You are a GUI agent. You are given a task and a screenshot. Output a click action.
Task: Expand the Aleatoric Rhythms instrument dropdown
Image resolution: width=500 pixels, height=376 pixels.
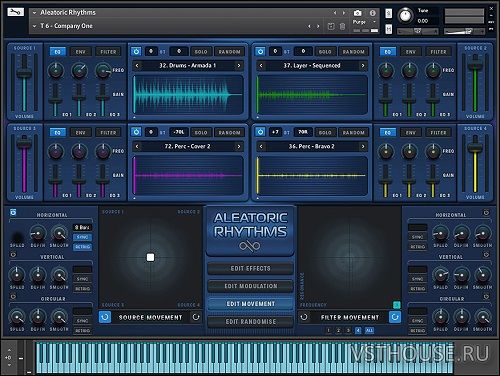[34, 13]
